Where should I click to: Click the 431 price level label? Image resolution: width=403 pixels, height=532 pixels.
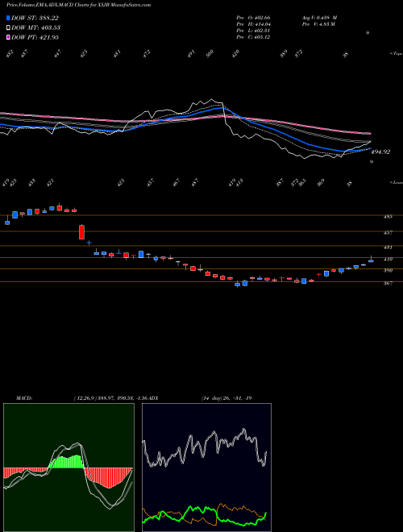(x=388, y=247)
